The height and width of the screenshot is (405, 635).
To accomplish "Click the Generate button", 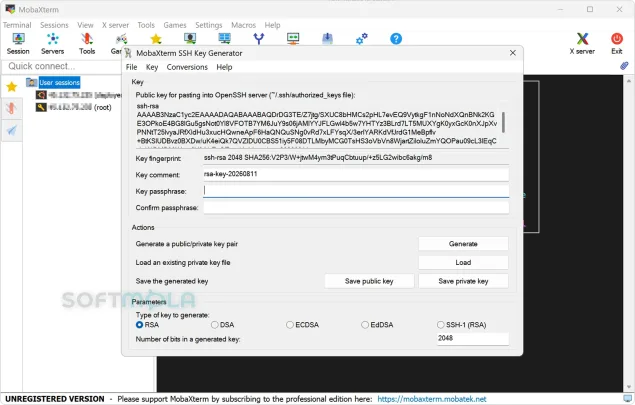I will tap(463, 244).
